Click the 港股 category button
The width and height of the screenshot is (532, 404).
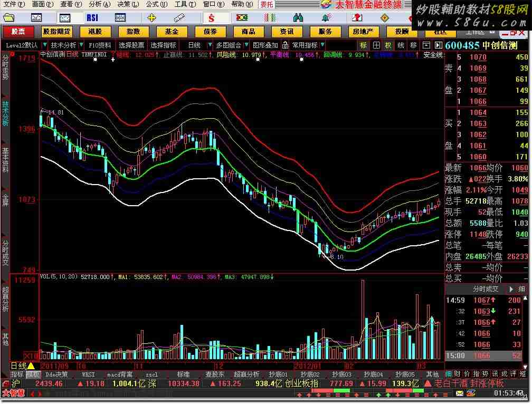(x=95, y=32)
